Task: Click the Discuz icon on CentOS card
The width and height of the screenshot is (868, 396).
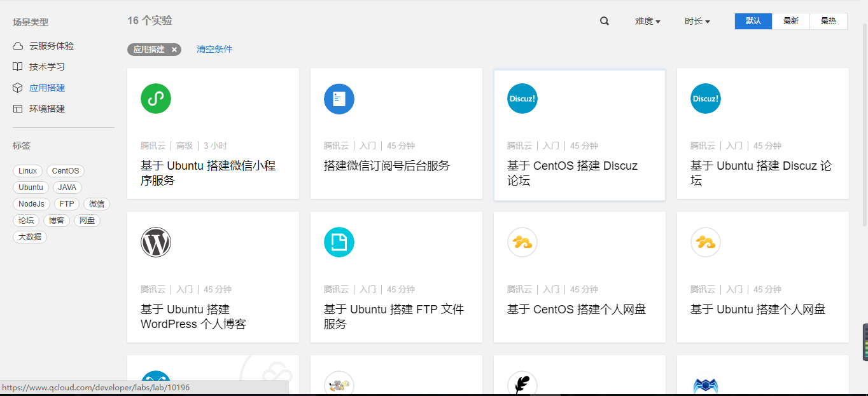Action: 522,99
